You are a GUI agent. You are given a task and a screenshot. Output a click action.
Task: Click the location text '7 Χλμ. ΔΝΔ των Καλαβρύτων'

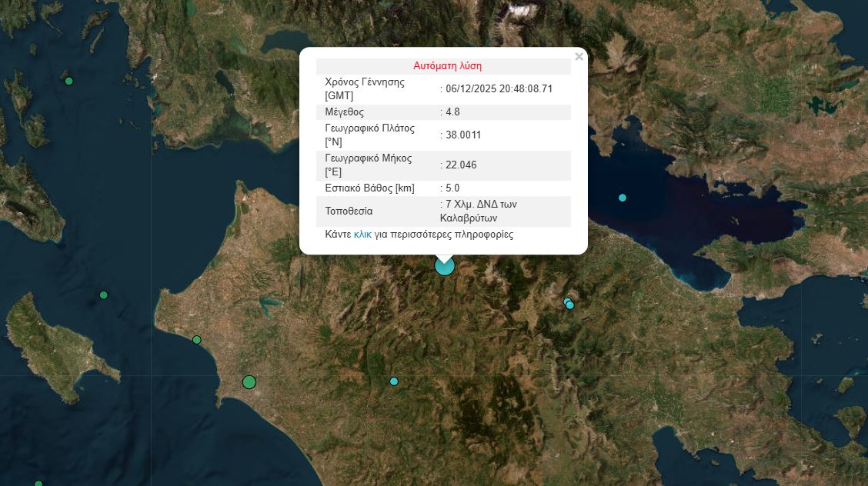click(x=482, y=211)
